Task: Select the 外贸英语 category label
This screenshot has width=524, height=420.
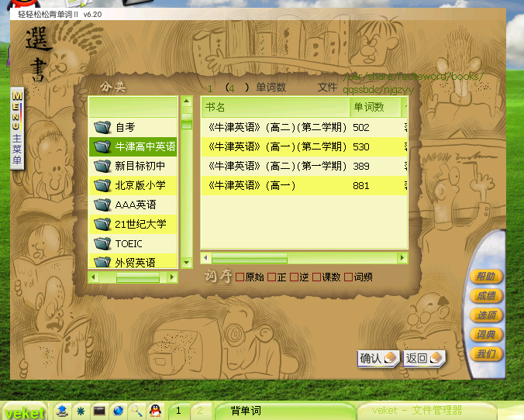Action: [135, 263]
